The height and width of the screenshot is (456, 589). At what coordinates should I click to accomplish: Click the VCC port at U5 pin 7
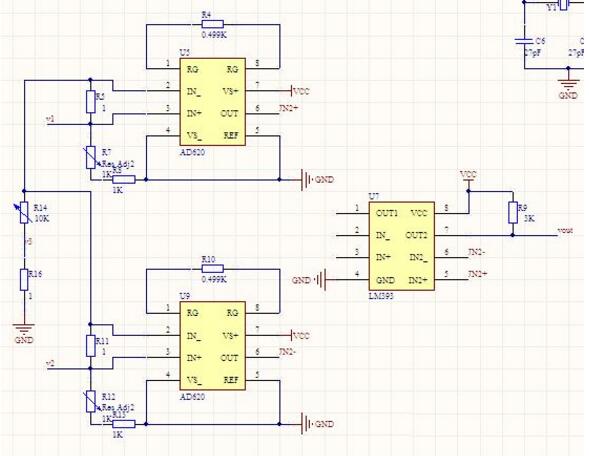(301, 91)
